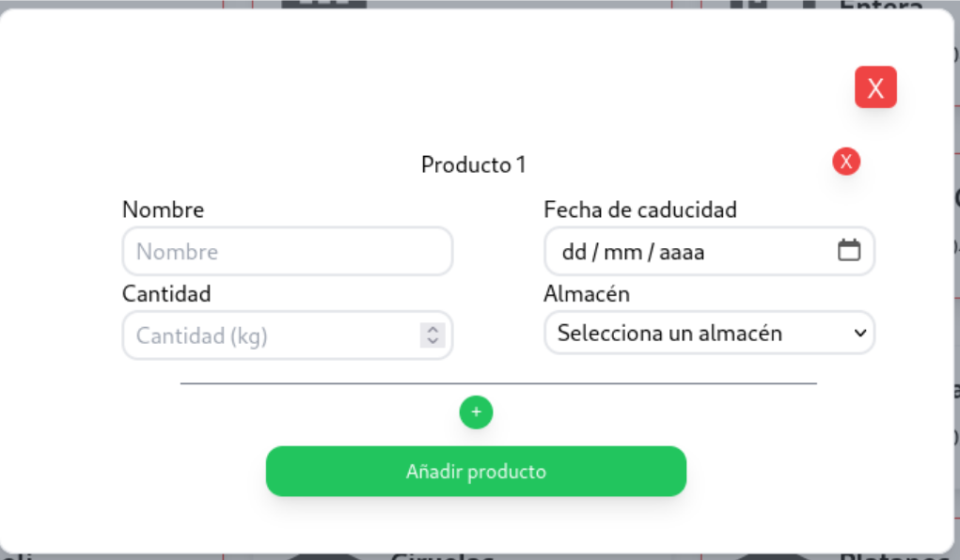Click the horizontal divider below the form fields

pos(498,383)
